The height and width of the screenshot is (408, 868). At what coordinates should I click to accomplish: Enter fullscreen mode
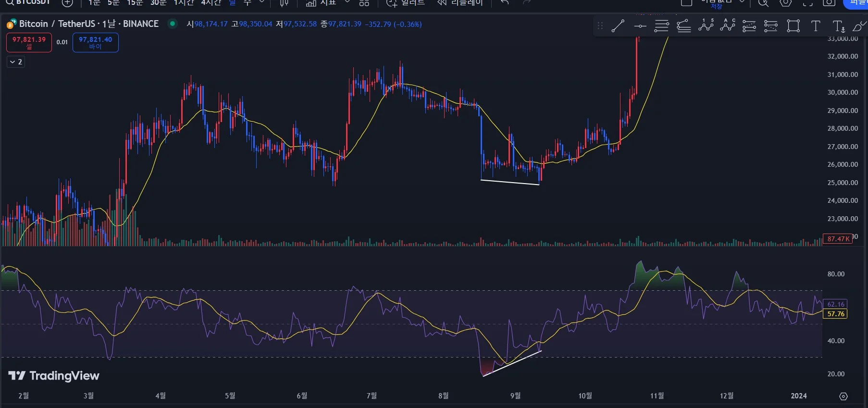[807, 3]
